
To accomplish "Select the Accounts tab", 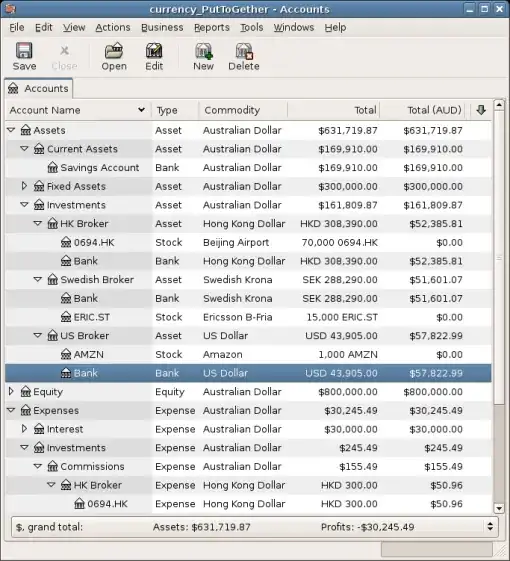I will point(39,88).
